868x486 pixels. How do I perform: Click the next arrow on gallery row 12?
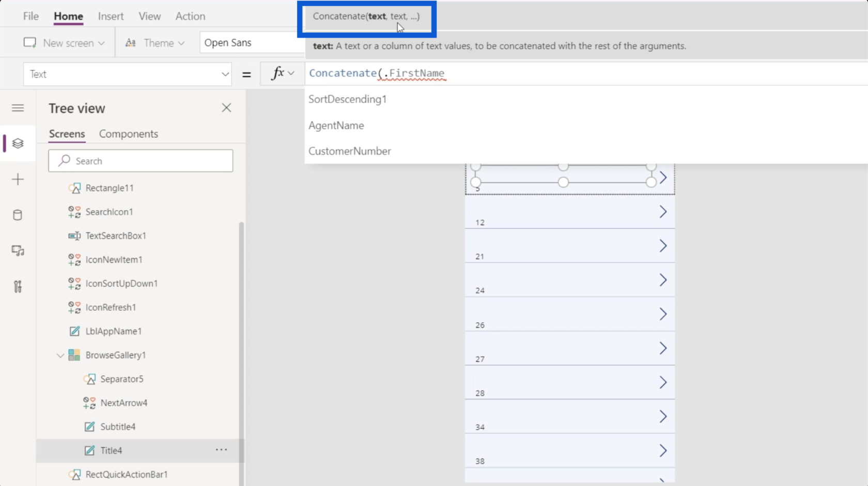(x=663, y=212)
